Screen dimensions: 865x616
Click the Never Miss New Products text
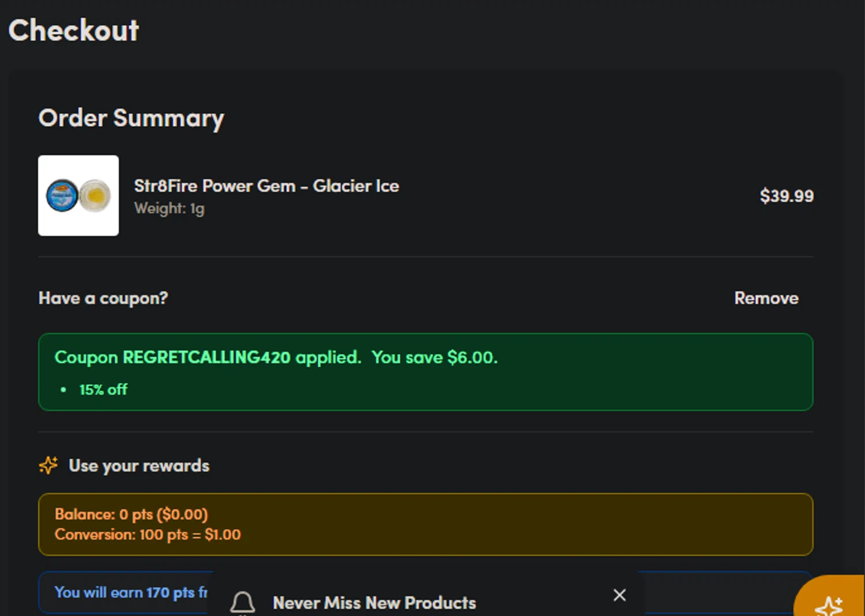pos(374,603)
